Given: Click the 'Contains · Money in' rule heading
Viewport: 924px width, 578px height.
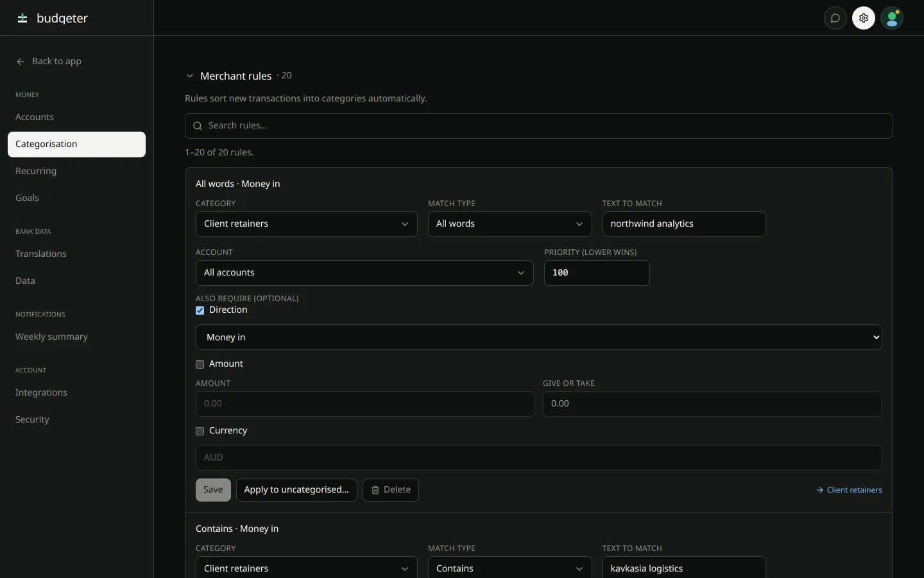Looking at the screenshot, I should 237,529.
